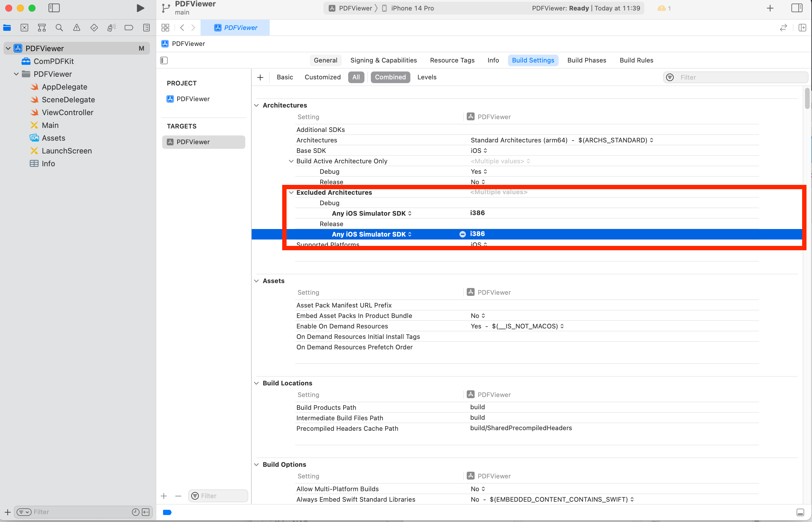Screen dimensions: 812x522
Task: Add a new target with plus
Action: [x=164, y=496]
